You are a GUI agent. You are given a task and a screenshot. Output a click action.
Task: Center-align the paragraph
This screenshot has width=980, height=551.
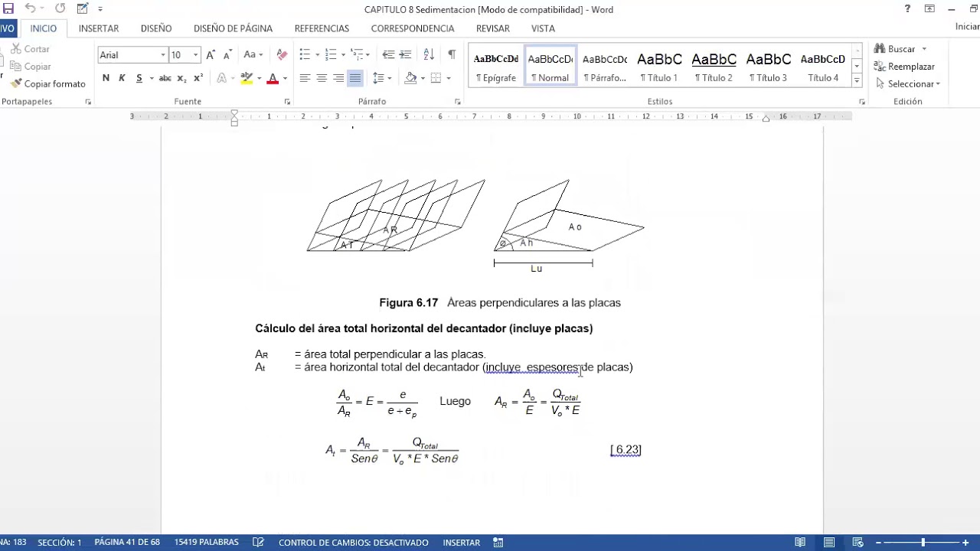point(322,78)
